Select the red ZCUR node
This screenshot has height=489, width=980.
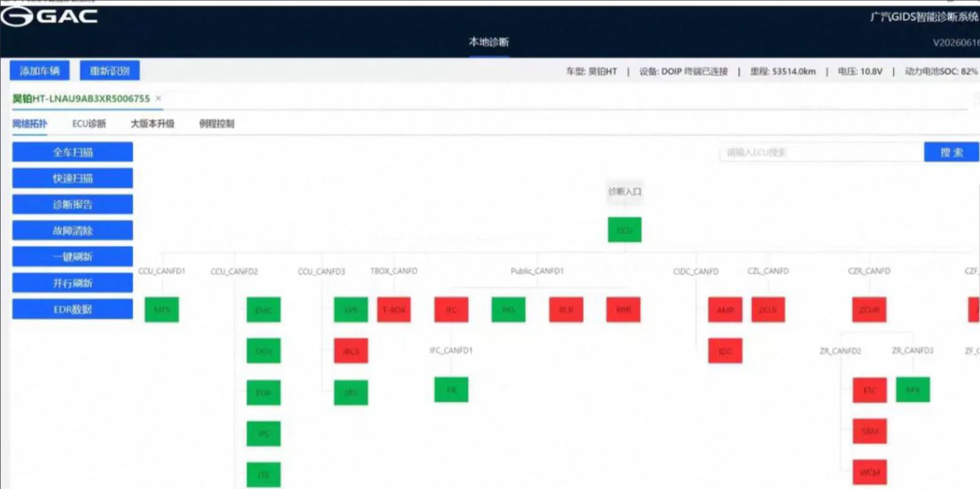click(869, 310)
